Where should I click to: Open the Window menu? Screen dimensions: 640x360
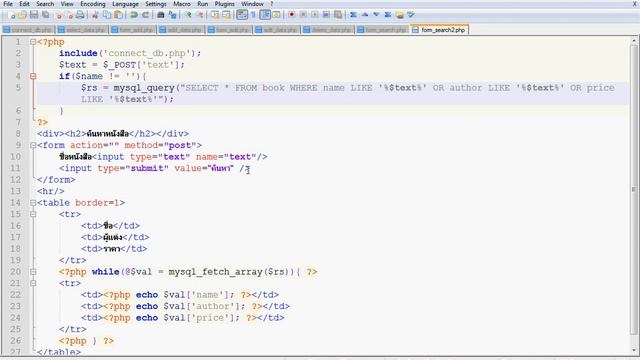[x=252, y=4]
